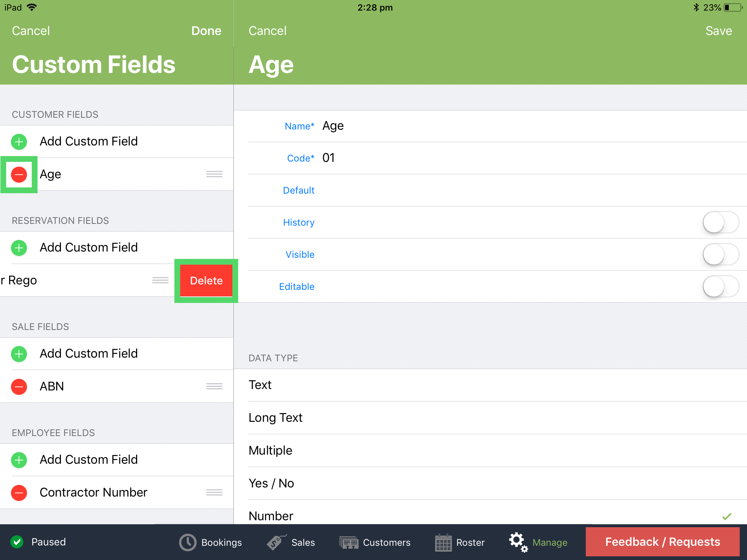Cancel editing the Age field
The height and width of the screenshot is (560, 747).
(x=268, y=31)
